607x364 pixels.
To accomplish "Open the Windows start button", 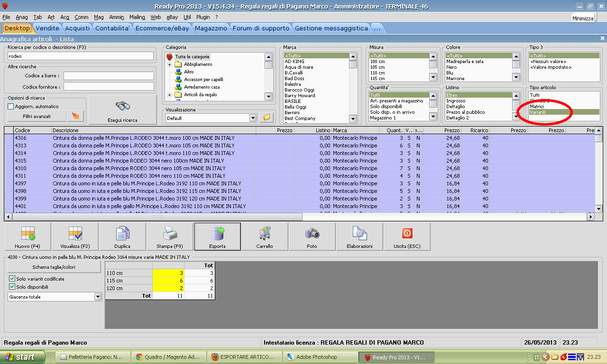I will [x=23, y=357].
